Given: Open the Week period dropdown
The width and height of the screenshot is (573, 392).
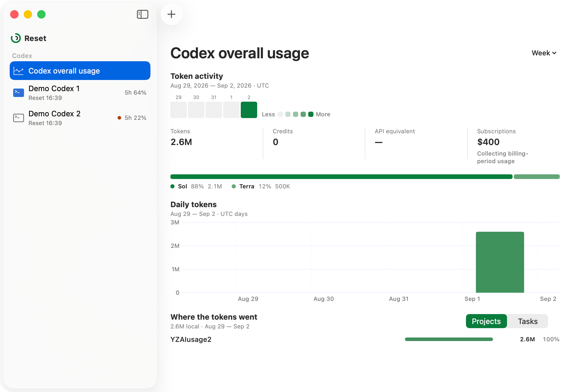Looking at the screenshot, I should [544, 53].
